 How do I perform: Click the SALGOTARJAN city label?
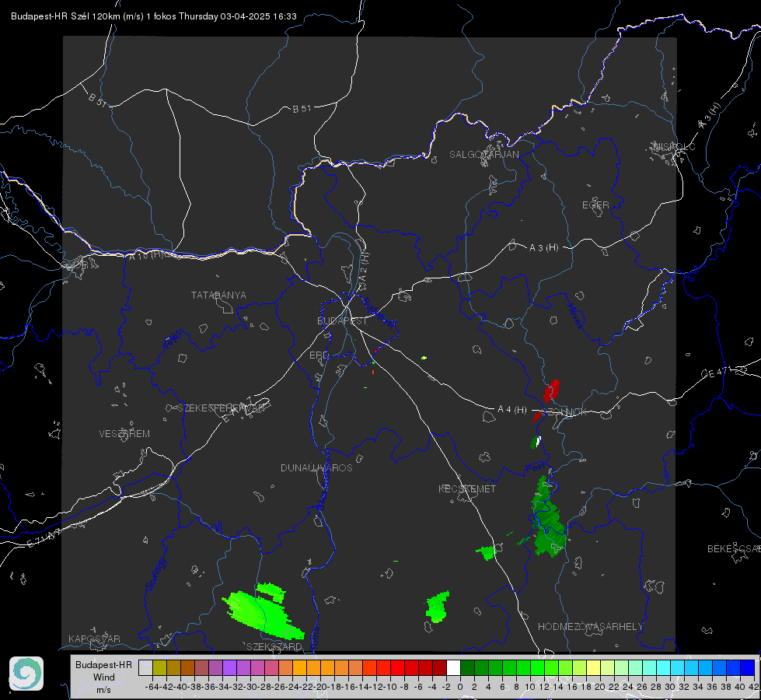pyautogui.click(x=483, y=155)
